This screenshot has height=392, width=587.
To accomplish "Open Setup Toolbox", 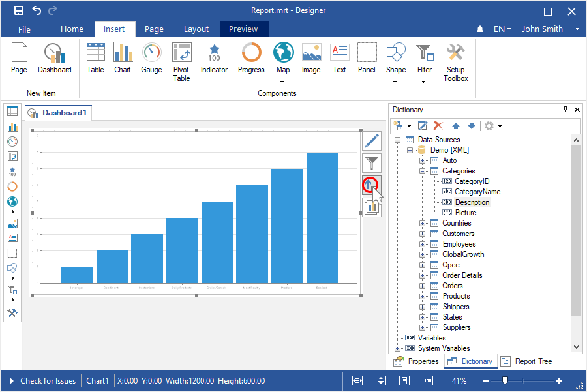I will point(455,62).
